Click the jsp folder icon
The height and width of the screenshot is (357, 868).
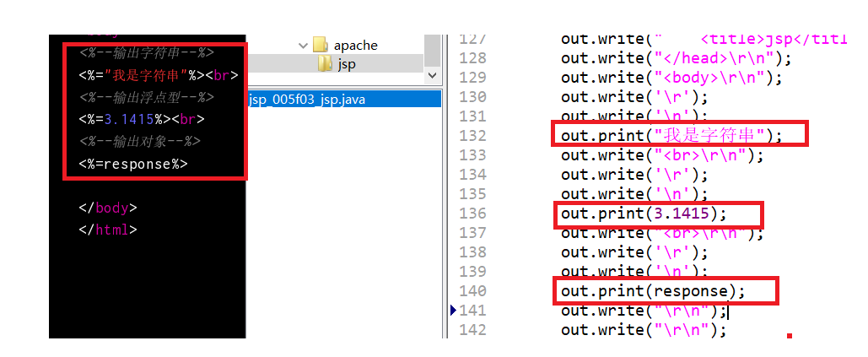(x=325, y=63)
